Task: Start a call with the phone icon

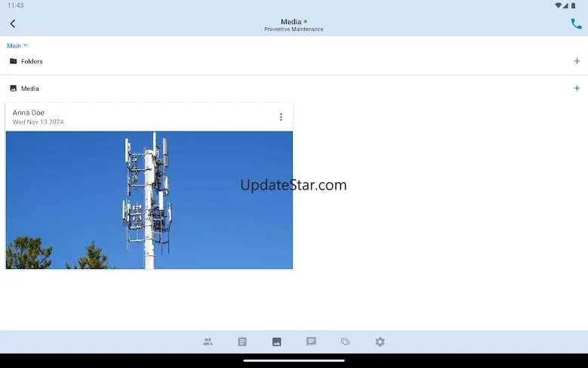Action: [x=576, y=23]
